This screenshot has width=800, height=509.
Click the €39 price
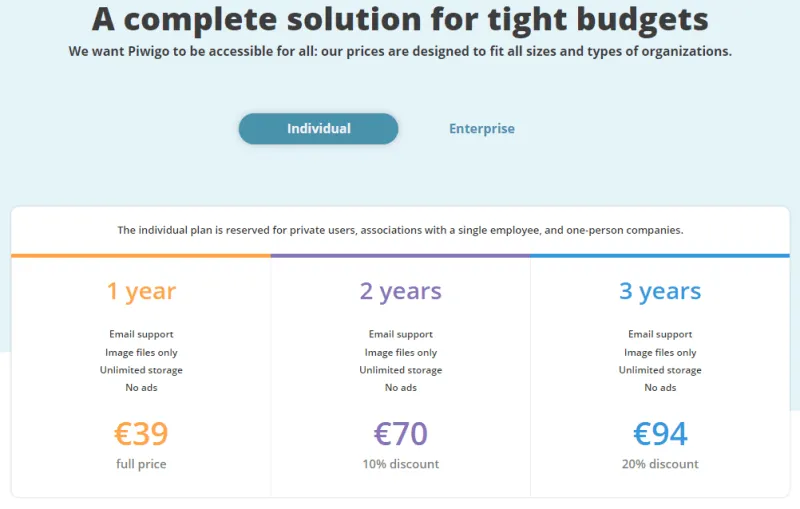[141, 433]
